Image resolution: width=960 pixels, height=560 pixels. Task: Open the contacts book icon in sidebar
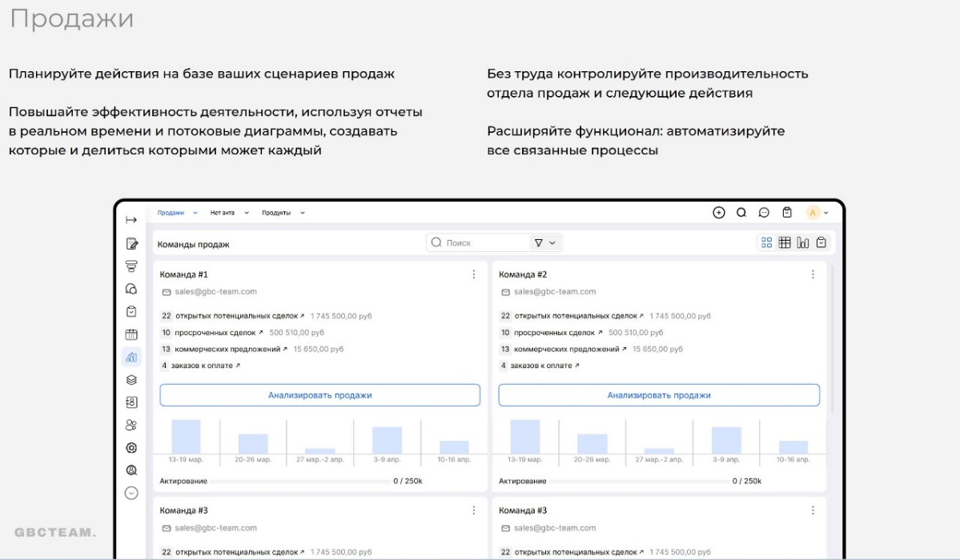click(131, 402)
